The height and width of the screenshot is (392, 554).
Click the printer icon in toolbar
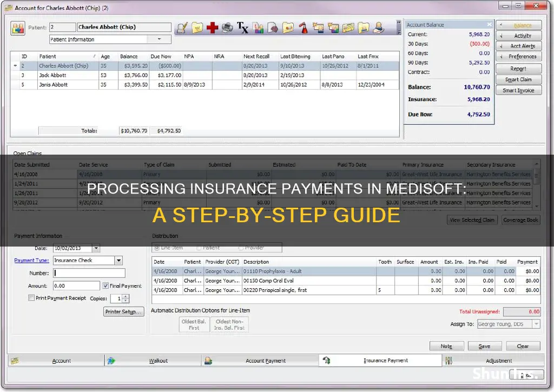pyautogui.click(x=227, y=28)
